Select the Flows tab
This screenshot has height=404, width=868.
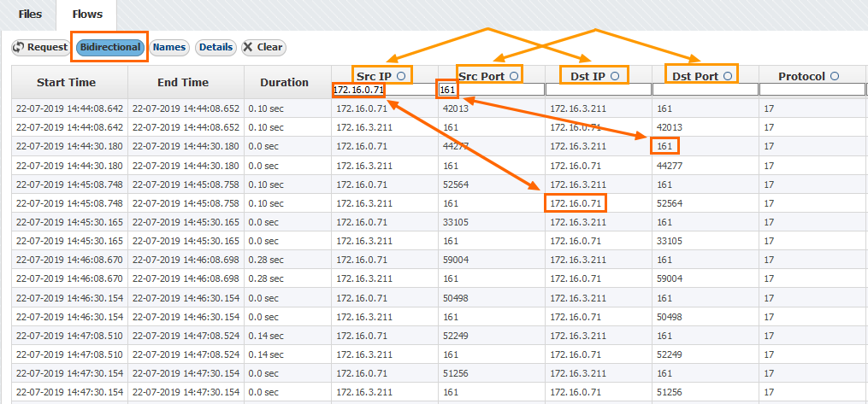pyautogui.click(x=87, y=15)
